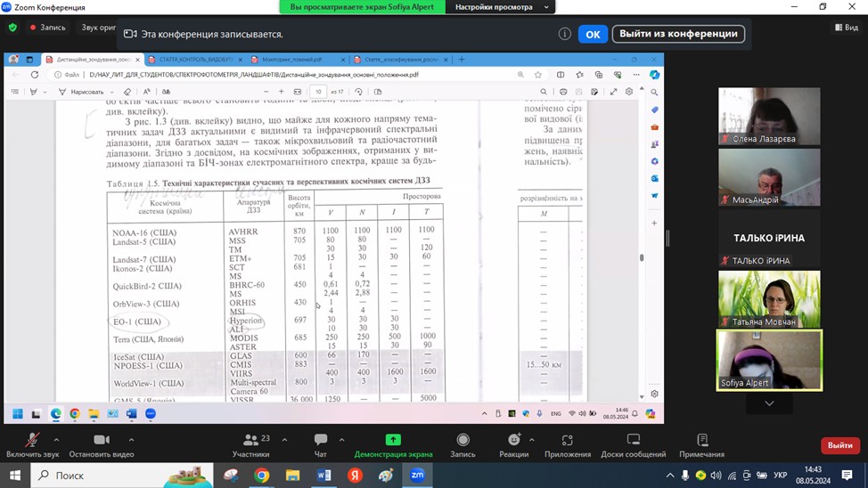868x488 pixels.
Task: Open Windows Start menu on host taskbar
Action: click(x=15, y=476)
